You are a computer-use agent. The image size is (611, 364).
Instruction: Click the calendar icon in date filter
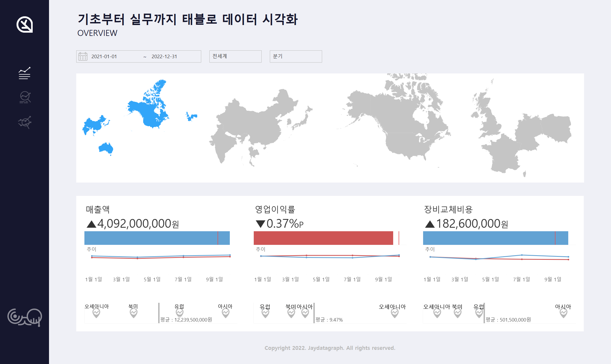click(83, 56)
